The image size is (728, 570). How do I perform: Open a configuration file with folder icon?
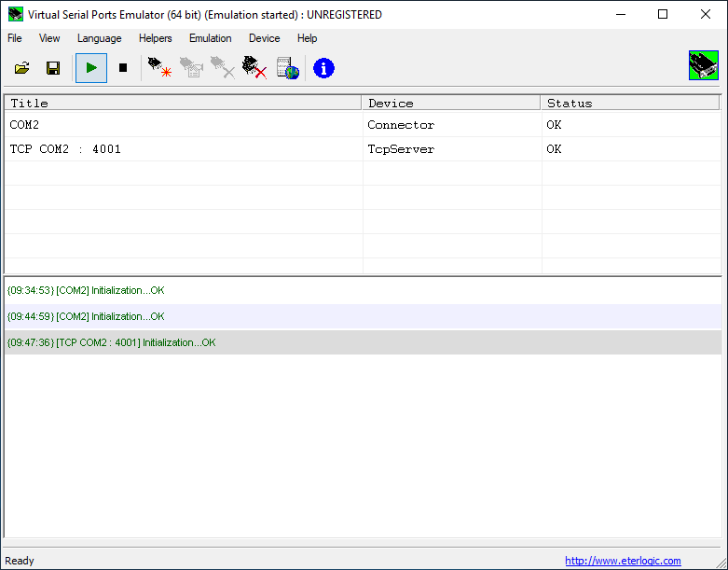pyautogui.click(x=21, y=68)
